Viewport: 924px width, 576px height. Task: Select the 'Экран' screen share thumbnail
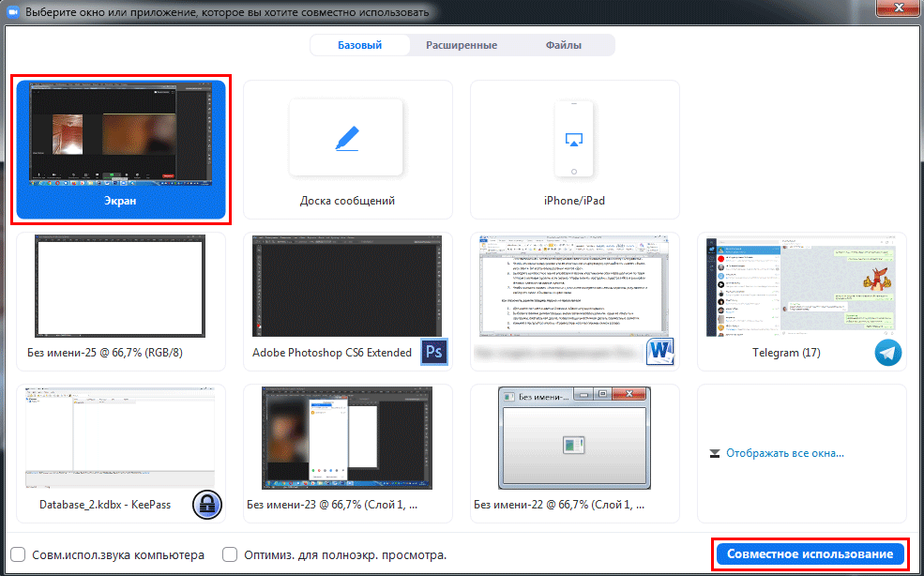118,150
